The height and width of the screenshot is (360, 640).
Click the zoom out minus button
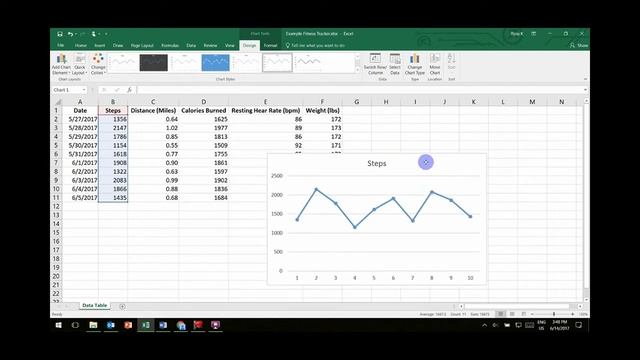click(532, 314)
